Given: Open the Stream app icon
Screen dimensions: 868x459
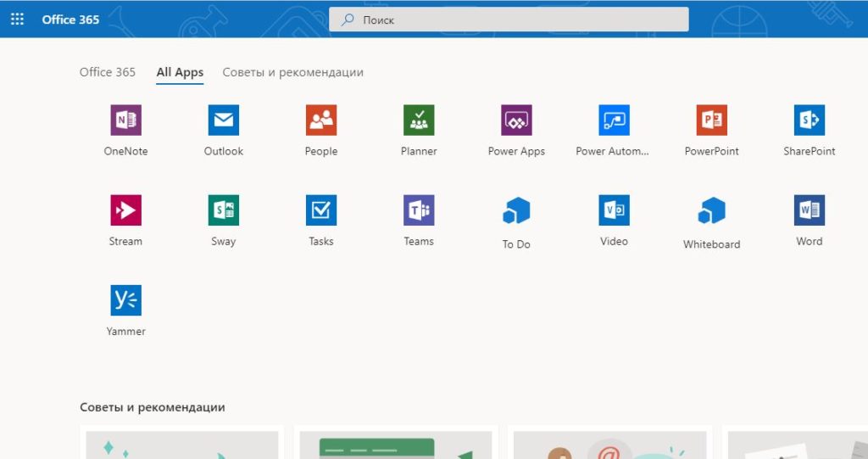Looking at the screenshot, I should (x=125, y=210).
